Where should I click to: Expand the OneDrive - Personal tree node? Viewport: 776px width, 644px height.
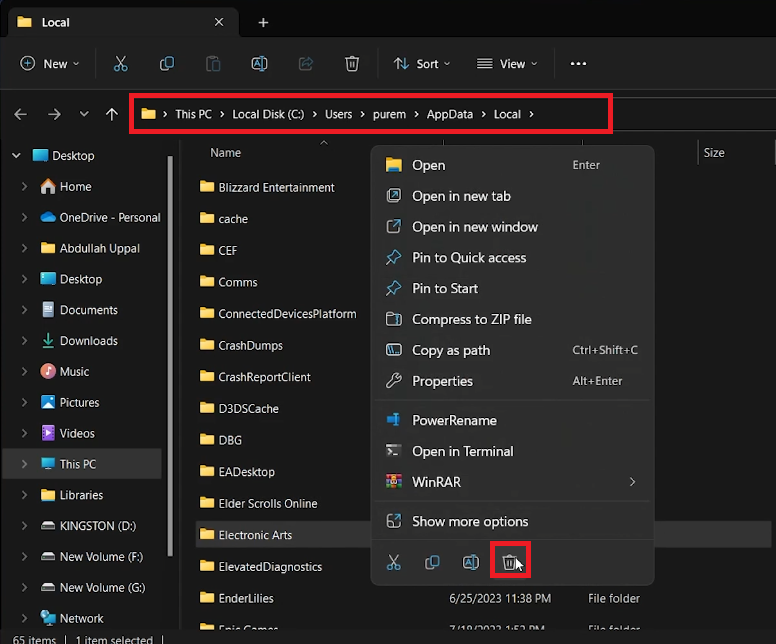click(25, 218)
